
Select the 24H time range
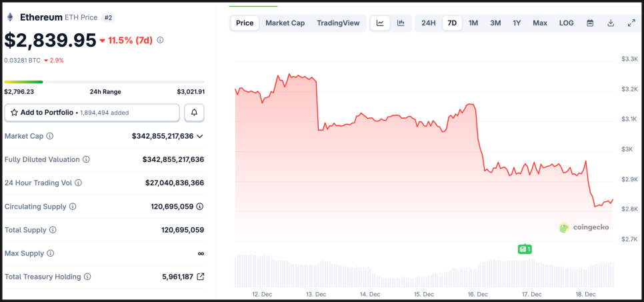429,23
